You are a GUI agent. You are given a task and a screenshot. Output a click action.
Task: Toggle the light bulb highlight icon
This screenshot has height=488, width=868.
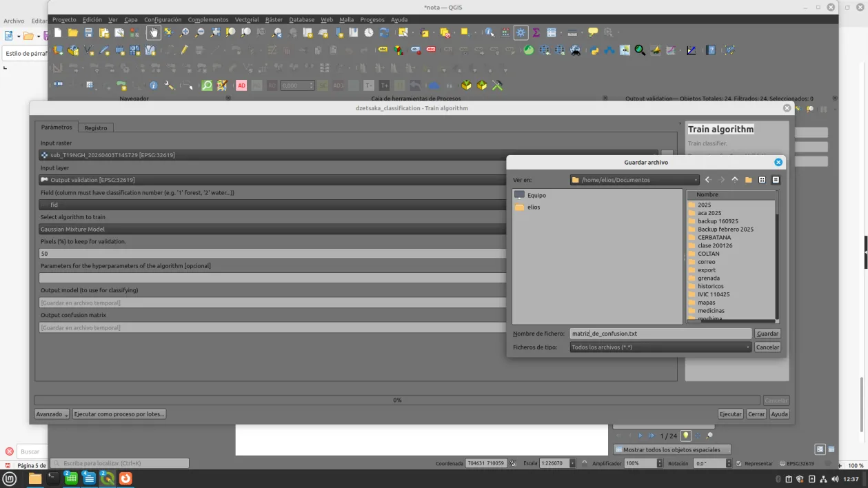(x=686, y=436)
